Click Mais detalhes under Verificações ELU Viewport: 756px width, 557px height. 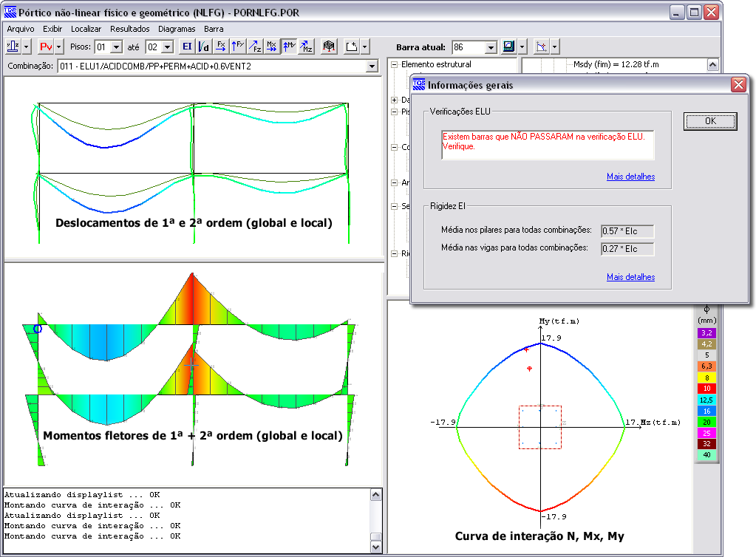point(630,177)
